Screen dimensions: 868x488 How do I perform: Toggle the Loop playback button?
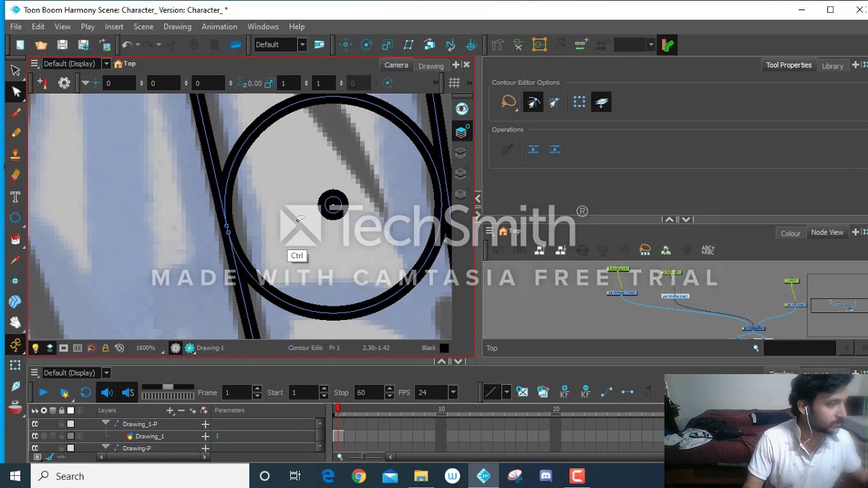pyautogui.click(x=85, y=392)
